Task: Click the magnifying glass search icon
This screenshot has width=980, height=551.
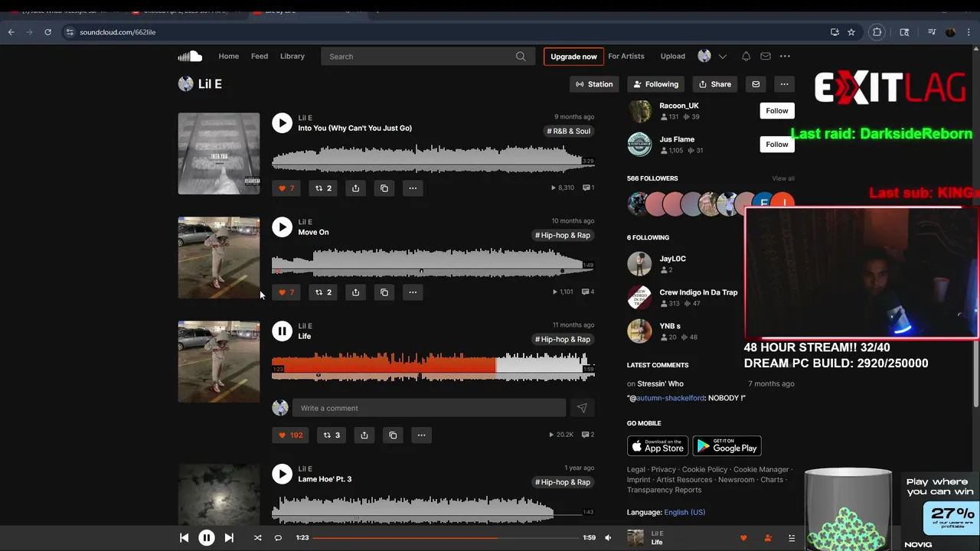Action: click(521, 56)
